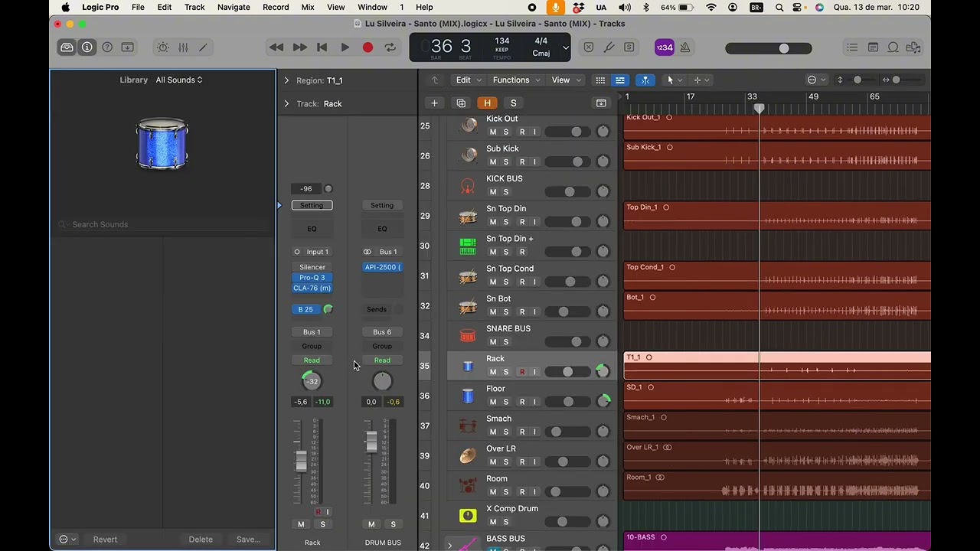
Task: Click the Sn Top Din + green instrument icon
Action: pos(468,246)
